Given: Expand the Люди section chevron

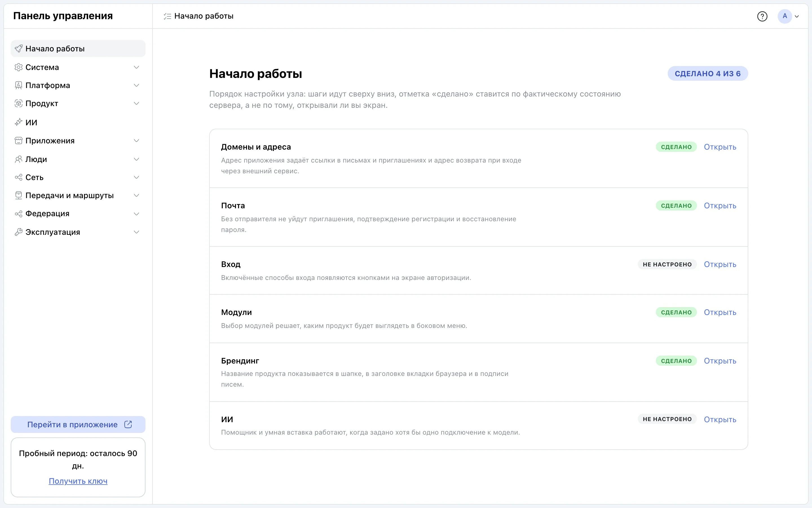Looking at the screenshot, I should pos(136,159).
